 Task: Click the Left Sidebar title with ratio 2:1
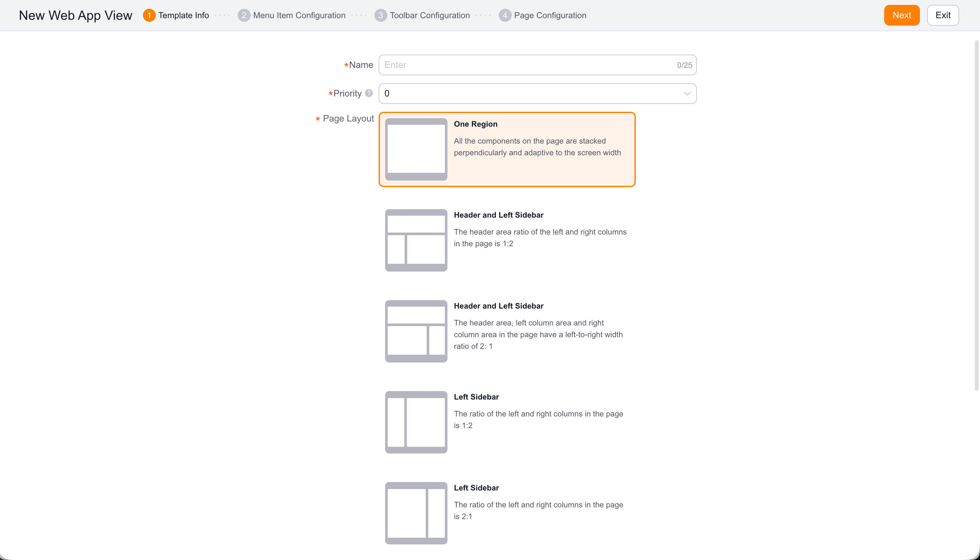[476, 488]
